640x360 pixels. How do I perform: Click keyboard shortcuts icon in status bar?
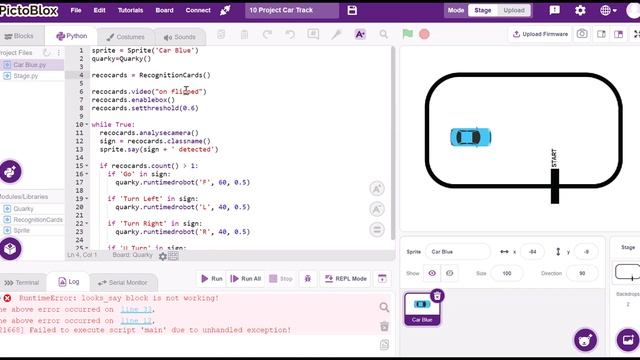tap(173, 256)
